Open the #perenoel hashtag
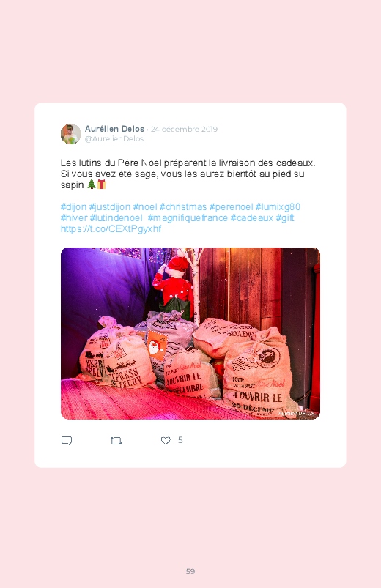The image size is (381, 588). point(231,207)
